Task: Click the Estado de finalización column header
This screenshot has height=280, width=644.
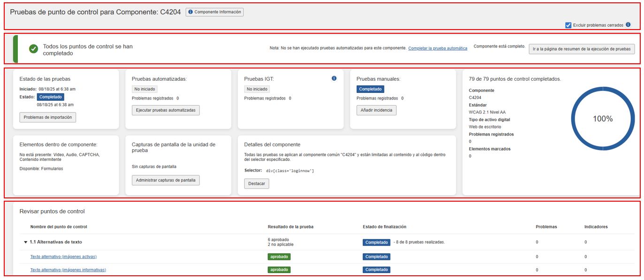Action: (384, 227)
